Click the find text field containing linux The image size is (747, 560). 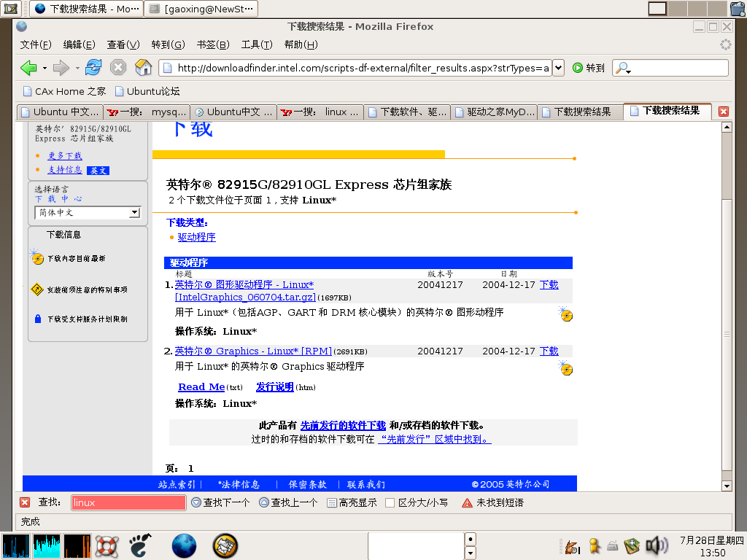point(128,502)
